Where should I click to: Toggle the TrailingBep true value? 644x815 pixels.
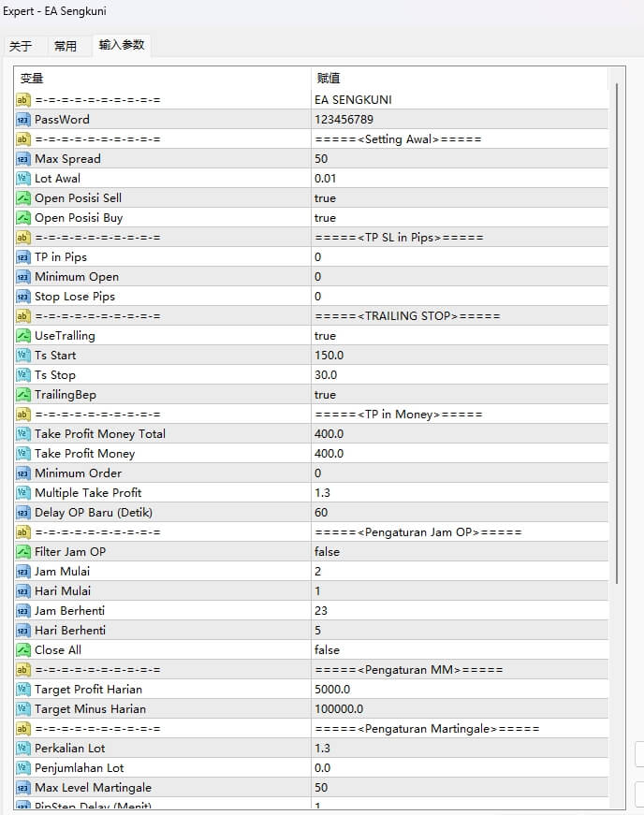[326, 395]
